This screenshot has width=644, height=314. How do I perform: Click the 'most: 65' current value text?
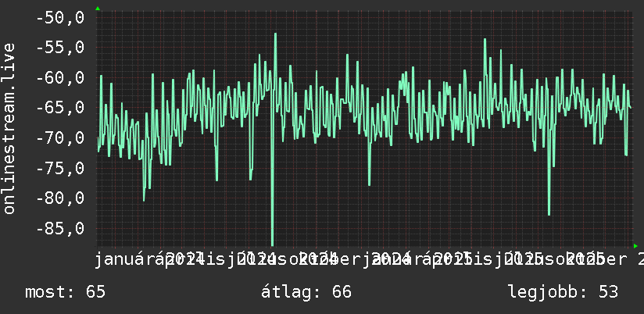66,292
